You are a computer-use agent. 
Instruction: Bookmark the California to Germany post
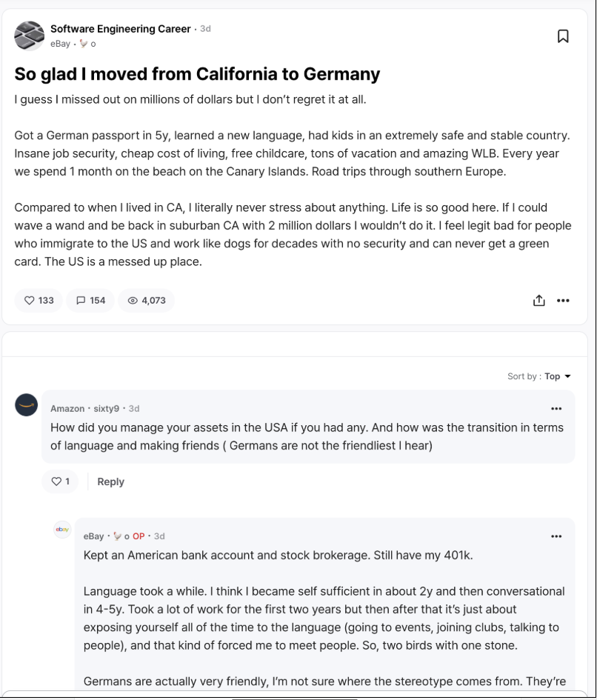click(x=563, y=36)
